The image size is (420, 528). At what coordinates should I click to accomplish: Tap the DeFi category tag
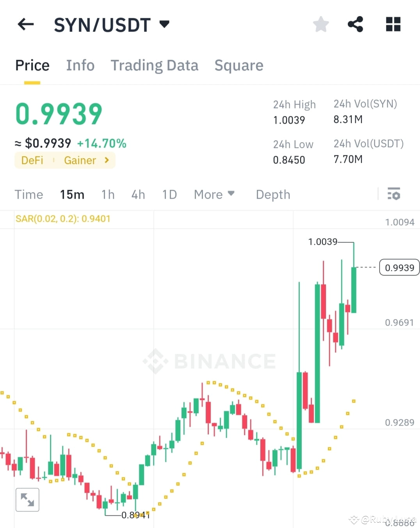[32, 160]
